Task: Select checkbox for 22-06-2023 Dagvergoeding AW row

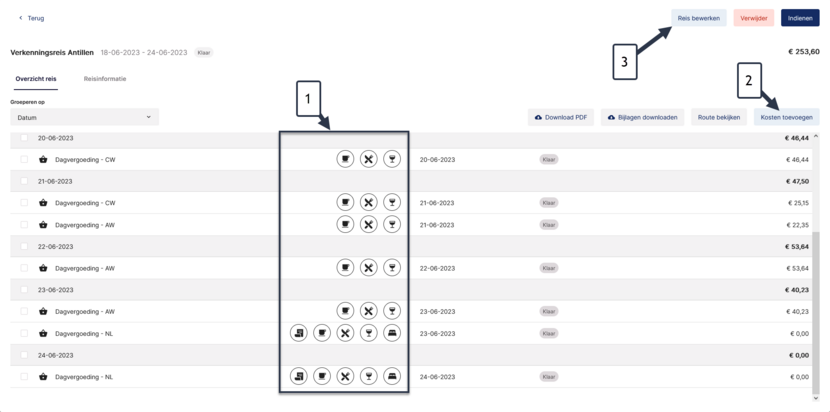Action: click(x=24, y=268)
